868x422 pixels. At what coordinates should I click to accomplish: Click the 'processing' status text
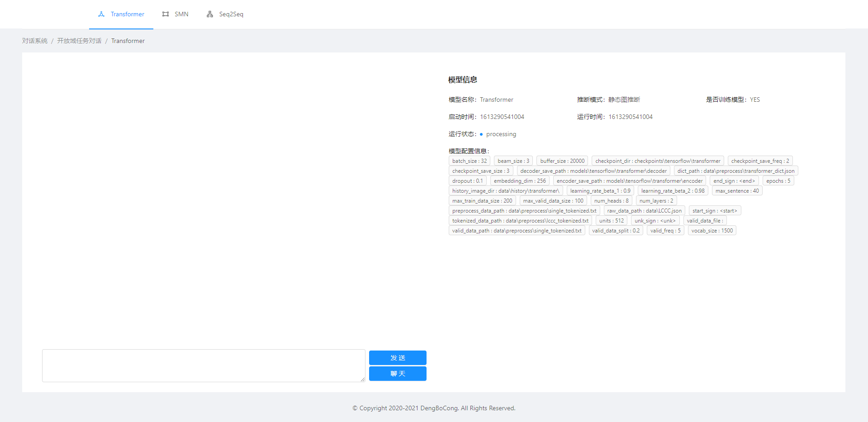point(501,134)
